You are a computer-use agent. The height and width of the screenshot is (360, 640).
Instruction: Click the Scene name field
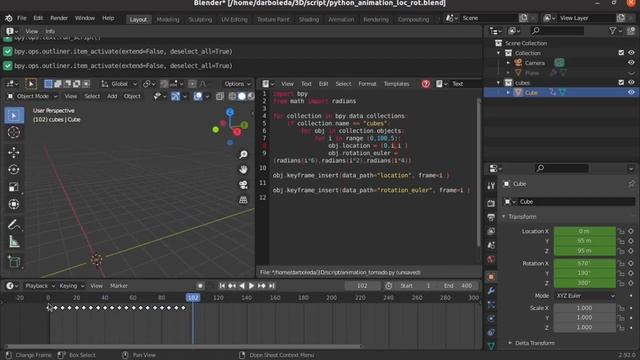[x=488, y=18]
